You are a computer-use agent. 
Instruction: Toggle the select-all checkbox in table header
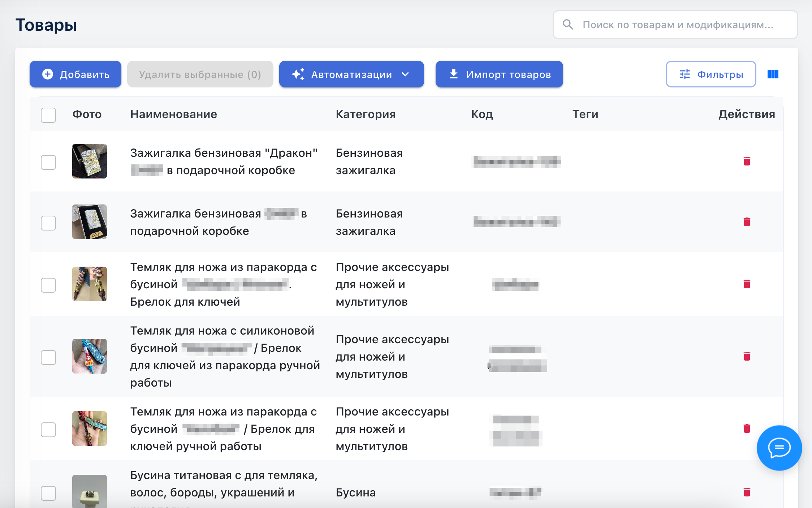coord(48,115)
